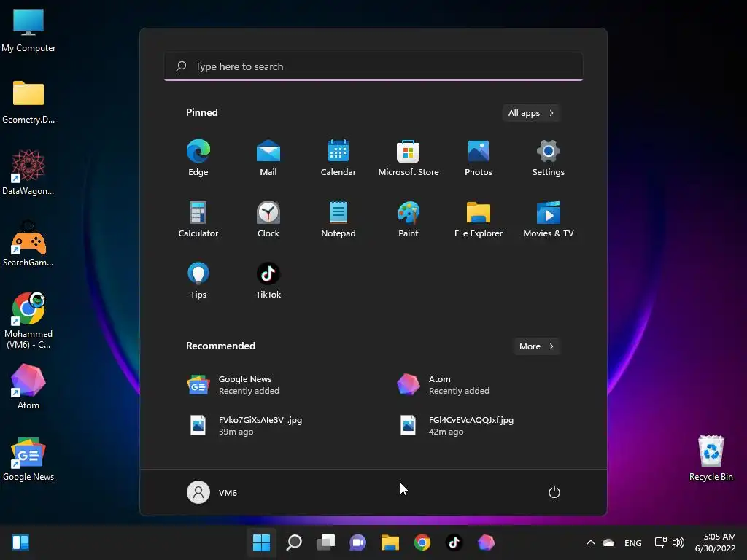Click OneDrive cloud tray icon
The image size is (747, 560).
coord(608,542)
